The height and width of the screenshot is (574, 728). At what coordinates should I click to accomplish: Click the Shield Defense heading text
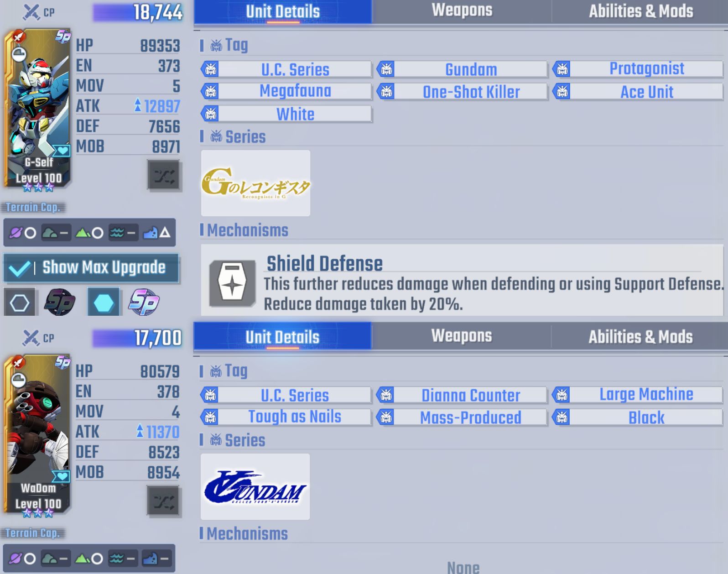pyautogui.click(x=325, y=263)
